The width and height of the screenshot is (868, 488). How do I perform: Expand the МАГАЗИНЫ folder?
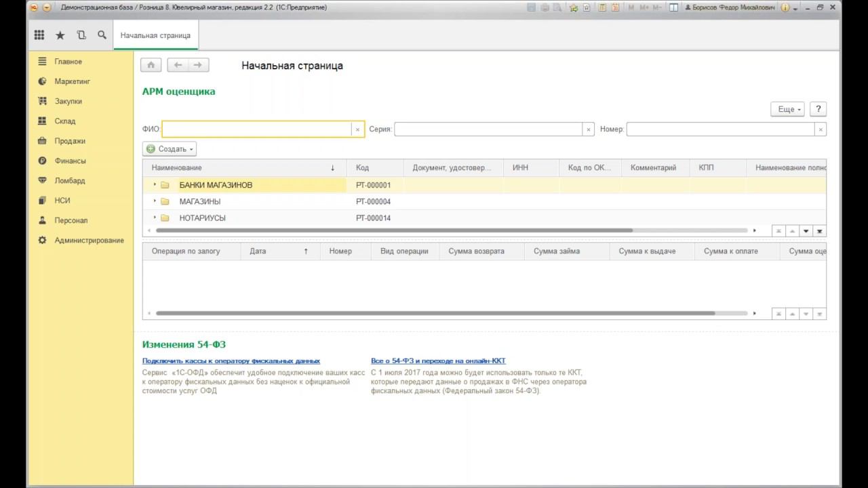[155, 201]
